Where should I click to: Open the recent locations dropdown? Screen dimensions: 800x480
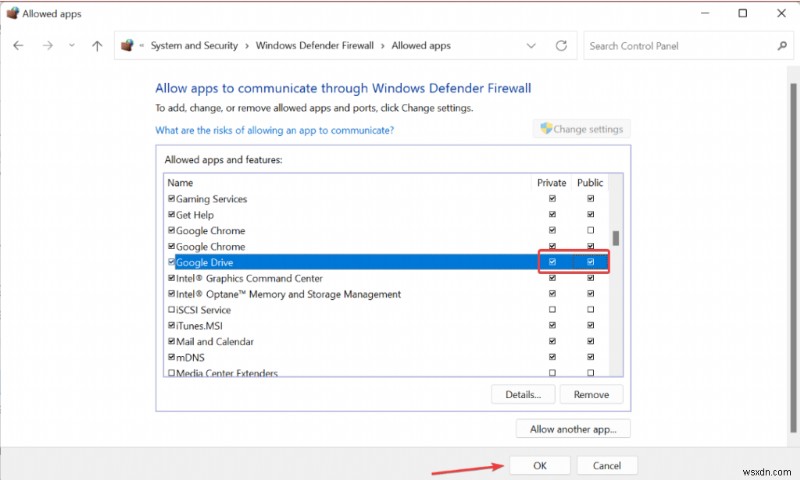click(72, 46)
